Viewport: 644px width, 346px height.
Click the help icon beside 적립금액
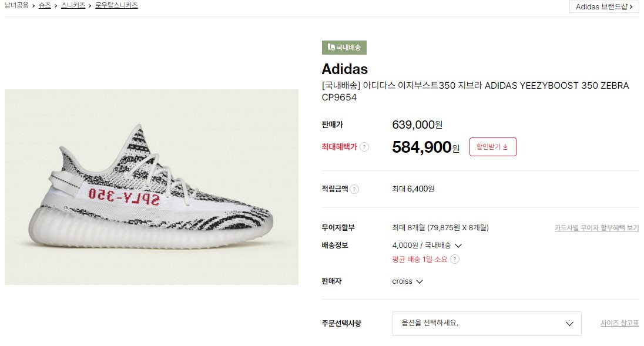[x=354, y=189]
